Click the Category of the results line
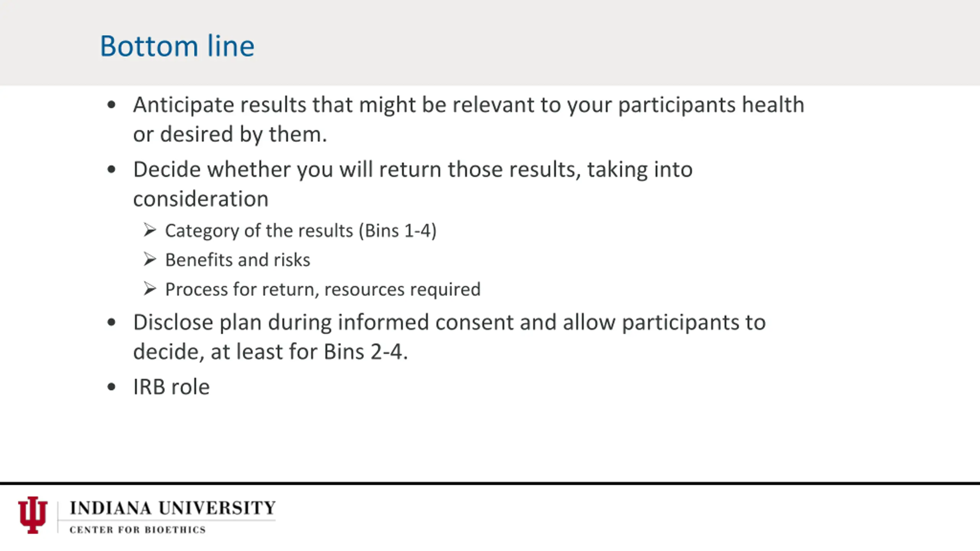The height and width of the screenshot is (551, 980). [301, 231]
